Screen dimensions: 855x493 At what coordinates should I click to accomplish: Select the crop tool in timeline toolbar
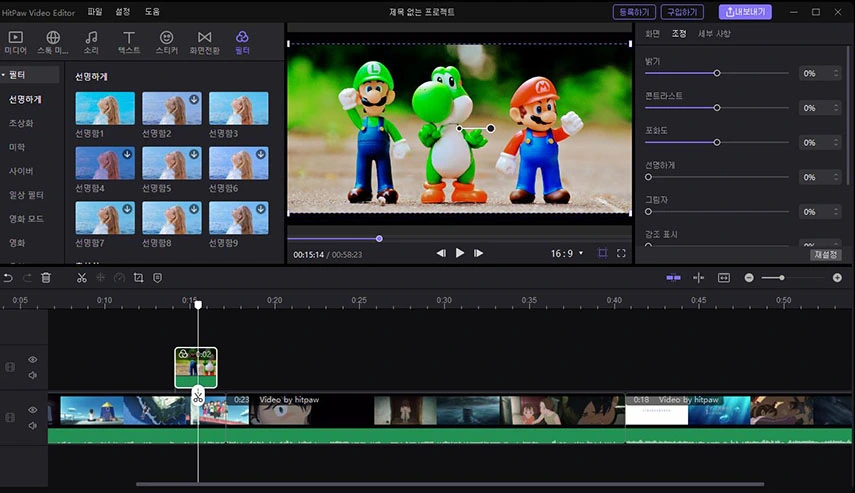coord(139,278)
